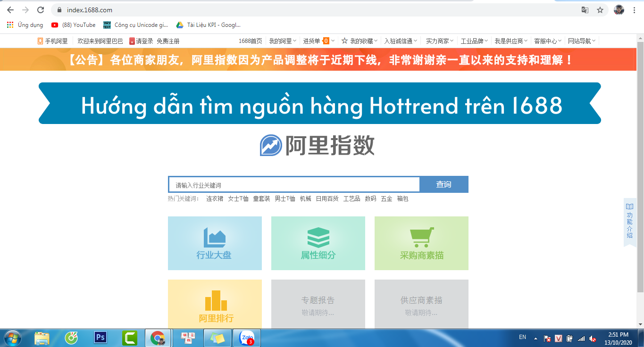Image resolution: width=644 pixels, height=347 pixels.
Task: Select hot keyword 五金
Action: point(386,199)
